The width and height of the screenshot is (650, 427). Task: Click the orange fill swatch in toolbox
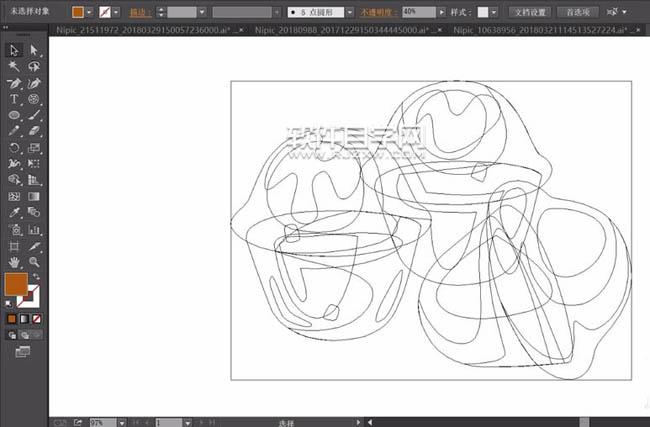coord(15,285)
